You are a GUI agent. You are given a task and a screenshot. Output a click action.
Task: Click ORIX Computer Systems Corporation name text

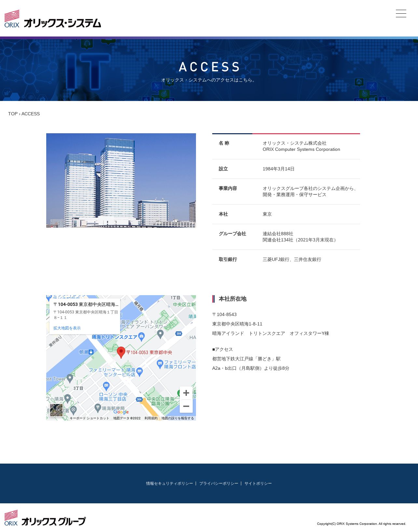coord(301,149)
